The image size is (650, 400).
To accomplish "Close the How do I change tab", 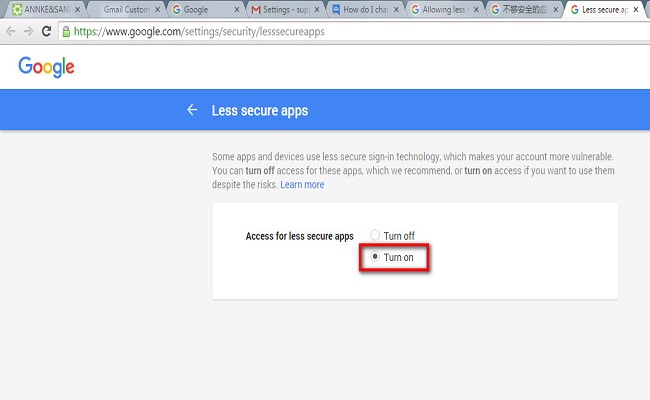I will (397, 10).
